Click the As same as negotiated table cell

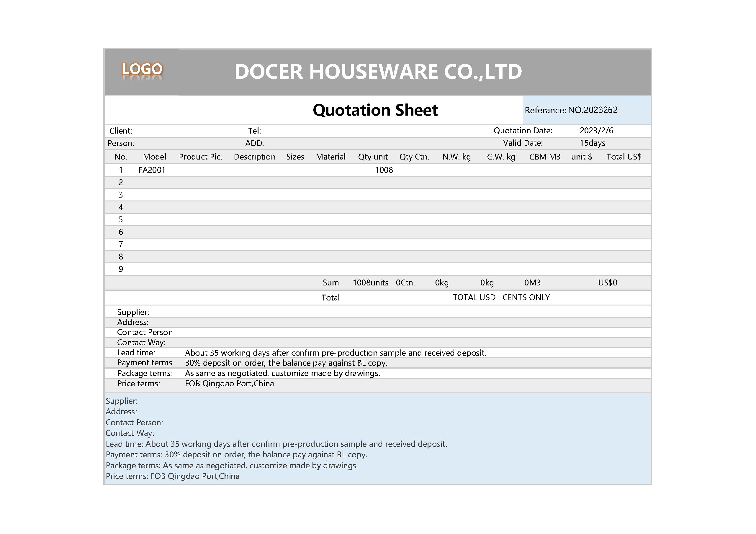[282, 373]
